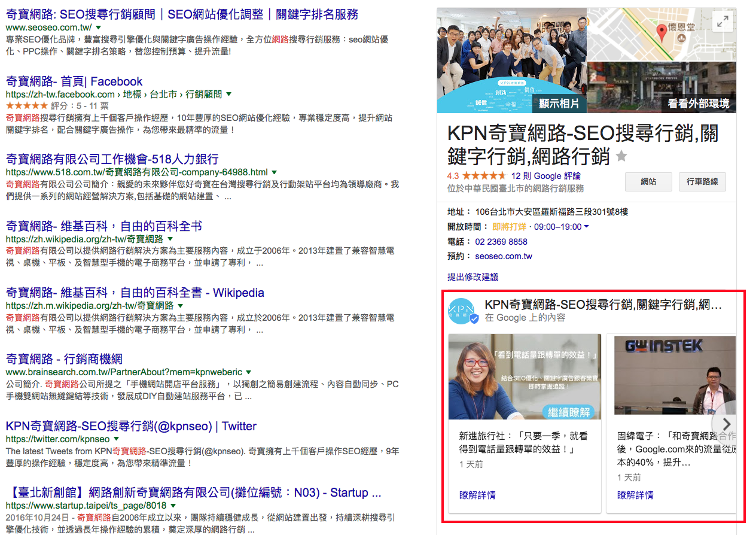This screenshot has width=756, height=535.
Task: Open 【臺北新創館】網路創新奇寶網路有限公司 result
Action: tap(193, 493)
